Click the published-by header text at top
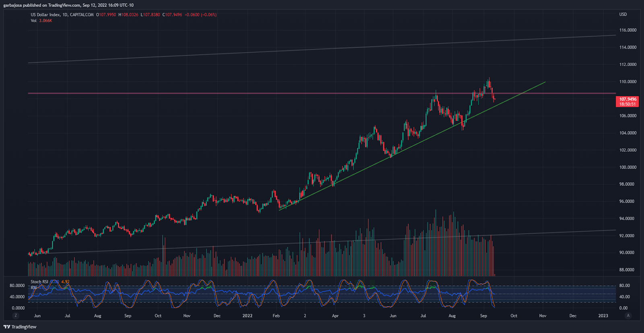 (x=68, y=5)
